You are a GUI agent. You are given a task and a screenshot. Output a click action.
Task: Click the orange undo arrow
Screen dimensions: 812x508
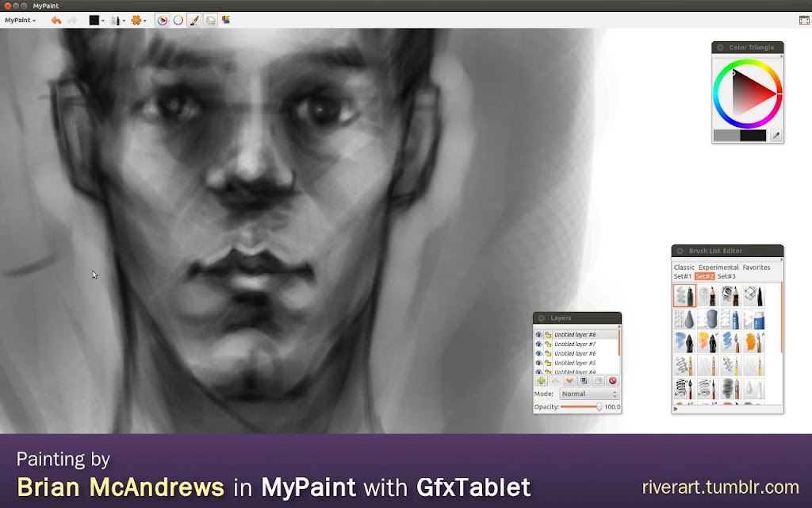point(56,20)
